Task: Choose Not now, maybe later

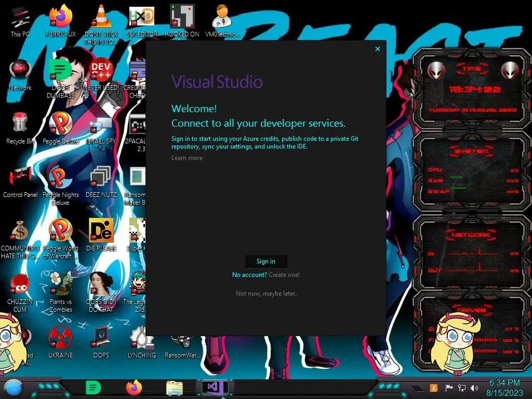Action: pyautogui.click(x=267, y=294)
